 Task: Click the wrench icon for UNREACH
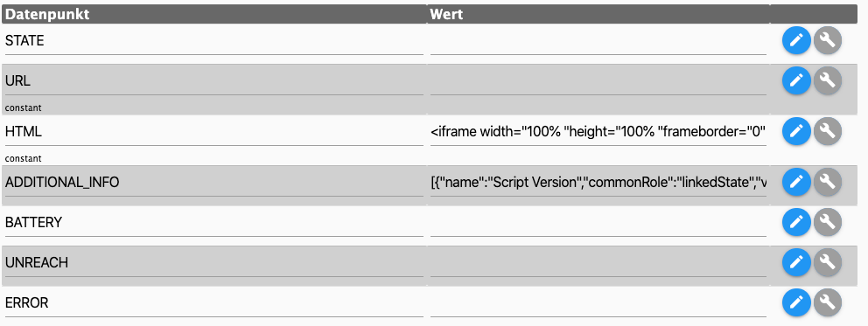827,262
